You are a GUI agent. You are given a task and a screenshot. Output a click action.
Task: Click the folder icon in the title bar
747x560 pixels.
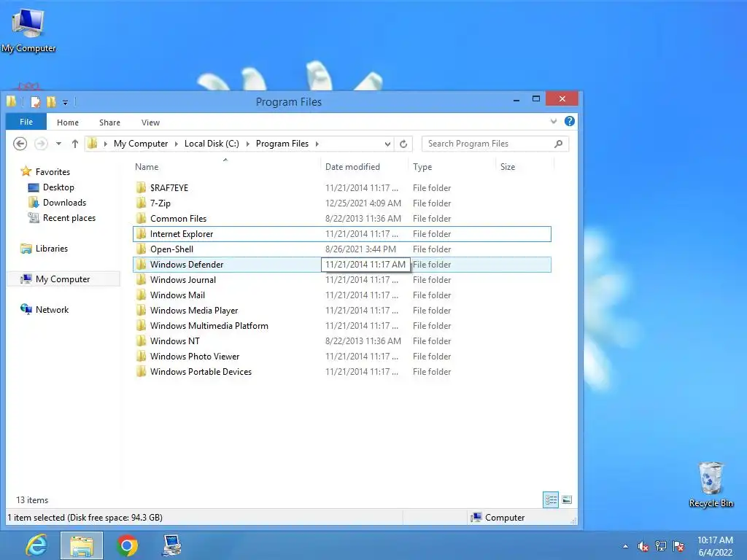pos(12,101)
